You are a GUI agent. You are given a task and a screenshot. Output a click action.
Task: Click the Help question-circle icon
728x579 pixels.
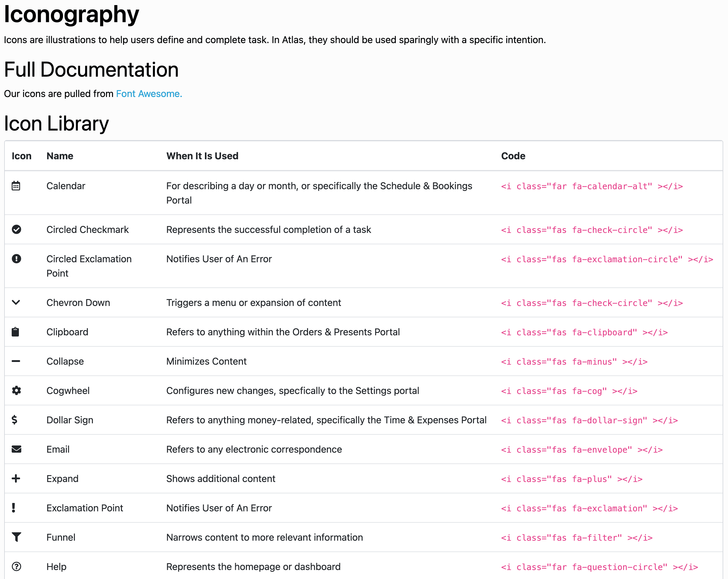point(16,566)
